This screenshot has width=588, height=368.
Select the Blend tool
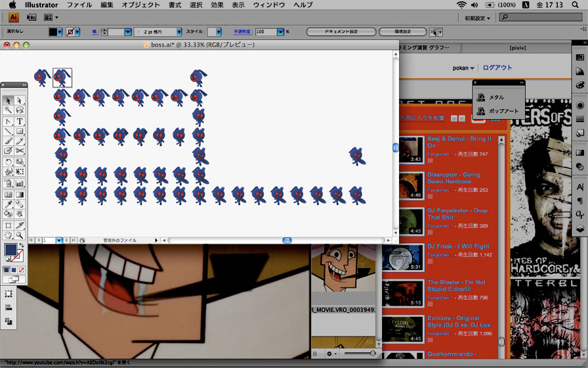pyautogui.click(x=20, y=204)
